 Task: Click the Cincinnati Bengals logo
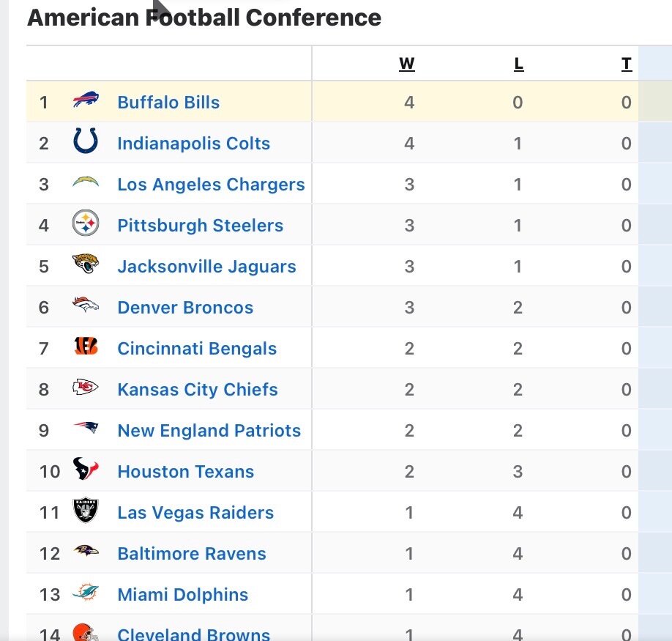click(86, 347)
